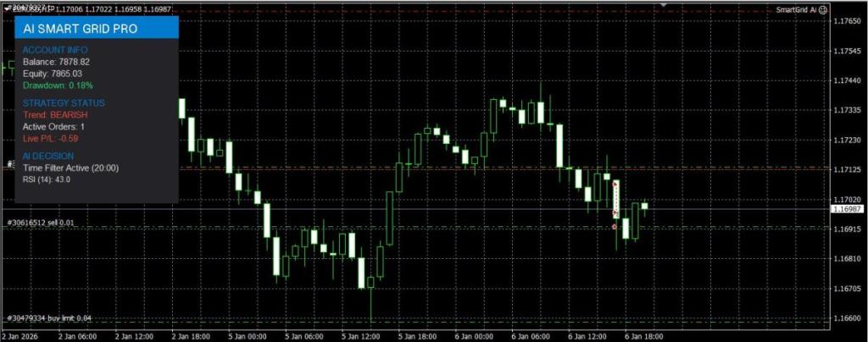Click the 1.17230 price scale label
Screen dimensions: 868x342
[x=847, y=141]
